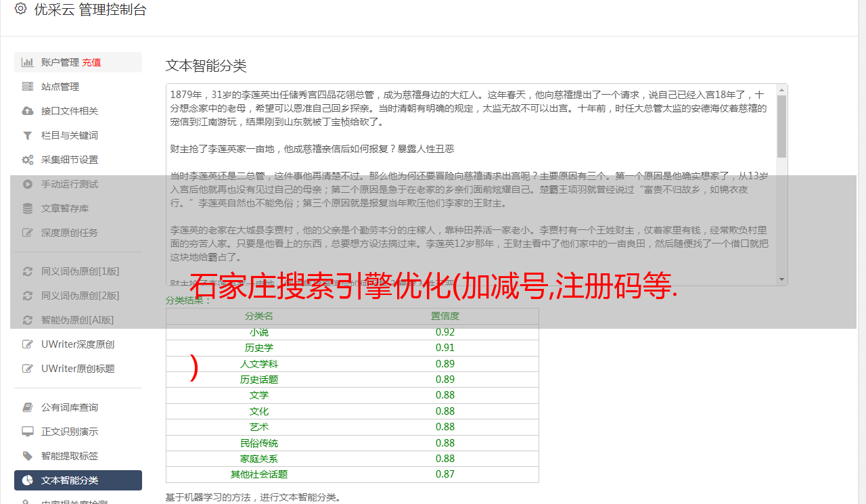Click the 分类名 column header

pyautogui.click(x=259, y=316)
